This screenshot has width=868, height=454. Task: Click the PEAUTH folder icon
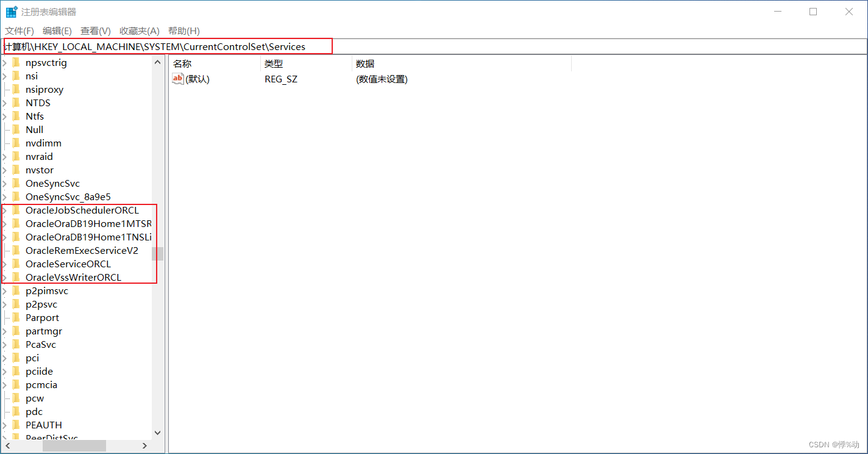tap(16, 425)
